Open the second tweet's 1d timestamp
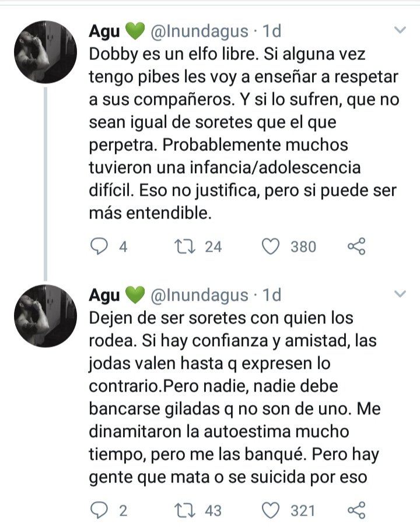The image size is (420, 532). 272,296
